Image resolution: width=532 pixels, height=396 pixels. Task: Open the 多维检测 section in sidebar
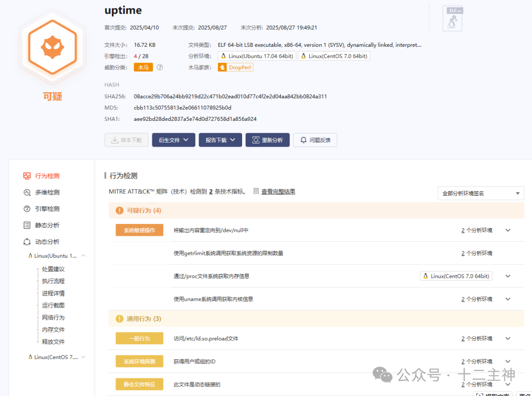(27, 192)
